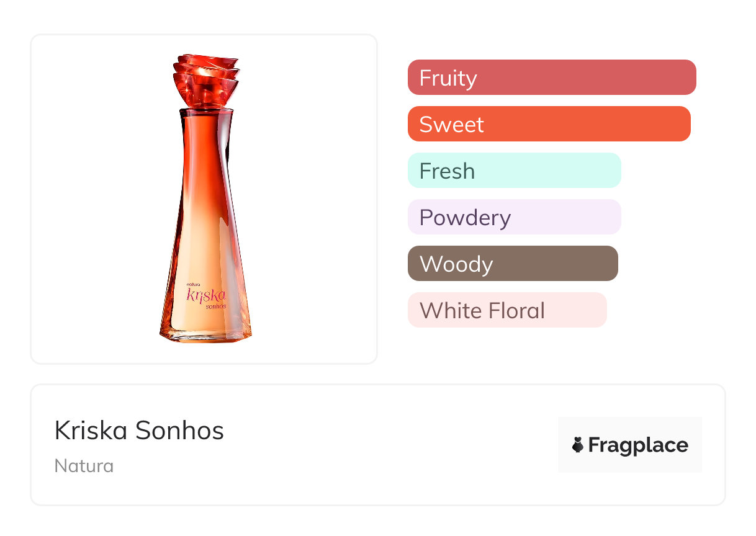This screenshot has width=756, height=536.
Task: Choose the mint Fresh accord bar
Action: [x=514, y=171]
